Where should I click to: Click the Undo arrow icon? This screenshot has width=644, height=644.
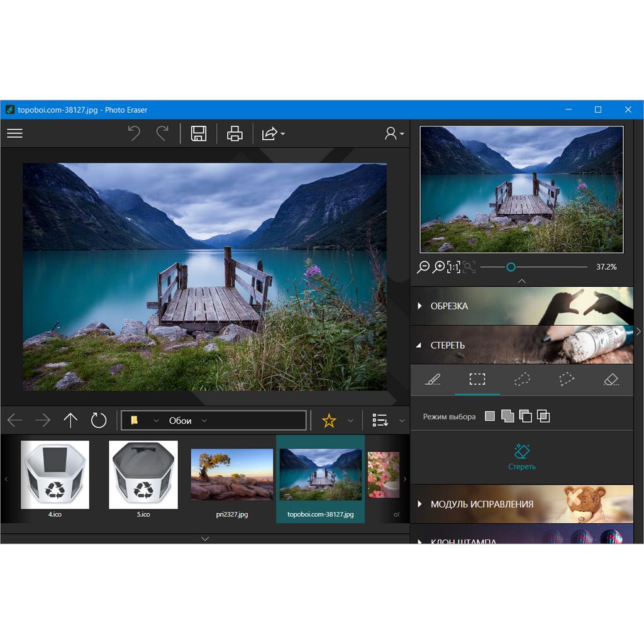coord(134,133)
